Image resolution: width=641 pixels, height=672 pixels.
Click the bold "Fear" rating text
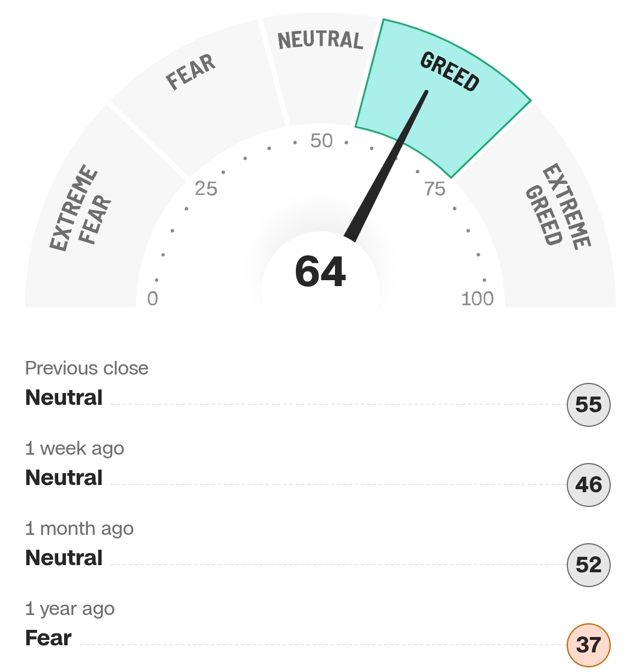(x=48, y=638)
